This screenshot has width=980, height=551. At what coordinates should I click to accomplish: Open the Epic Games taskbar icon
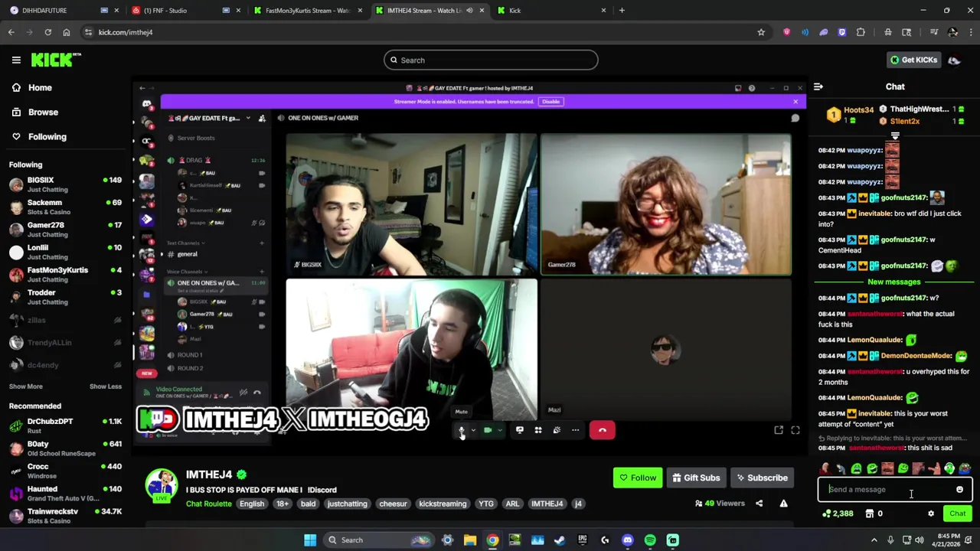[583, 540]
